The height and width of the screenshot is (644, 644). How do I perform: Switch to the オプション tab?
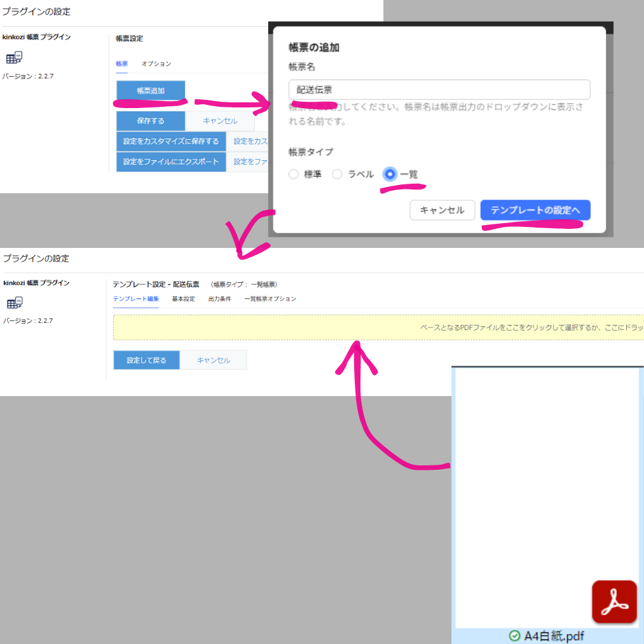coord(156,64)
